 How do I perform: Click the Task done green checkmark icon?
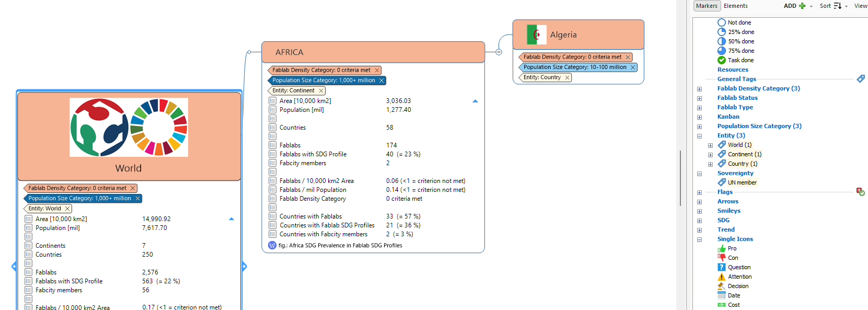[721, 60]
